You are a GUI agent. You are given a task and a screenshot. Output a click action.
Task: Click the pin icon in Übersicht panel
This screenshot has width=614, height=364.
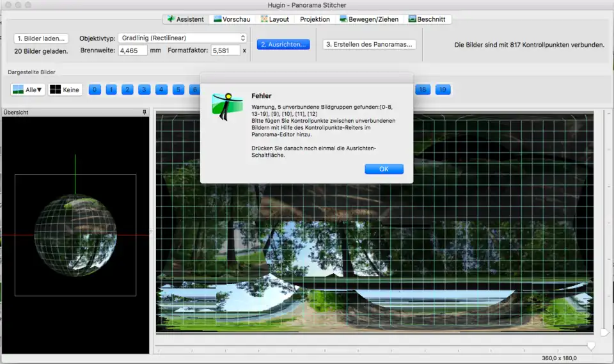click(145, 113)
